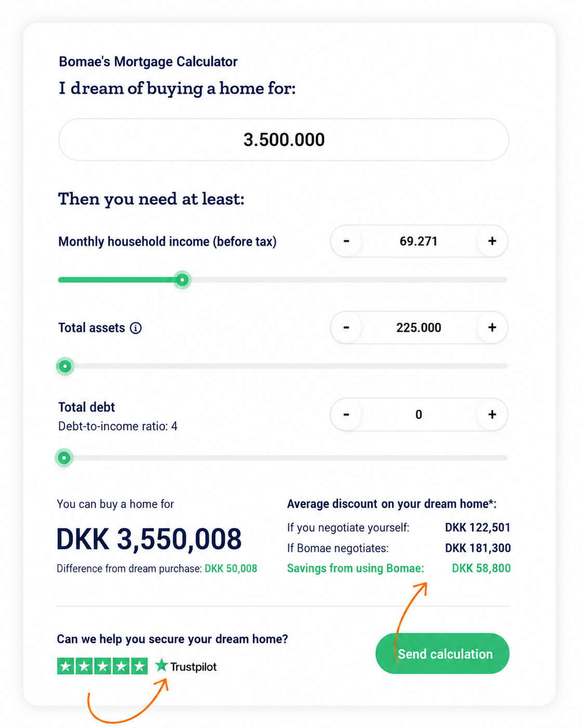583x728 pixels.
Task: Click the total debt slider handle
Action: (64, 458)
